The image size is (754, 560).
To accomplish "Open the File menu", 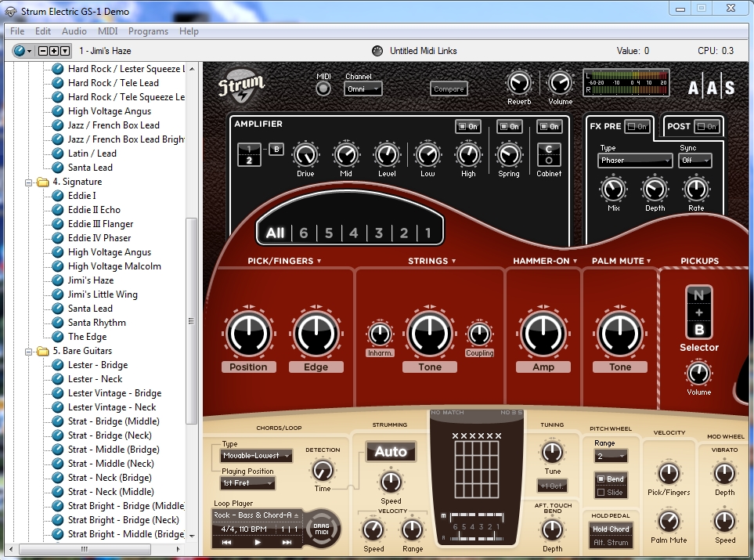I will pyautogui.click(x=17, y=31).
